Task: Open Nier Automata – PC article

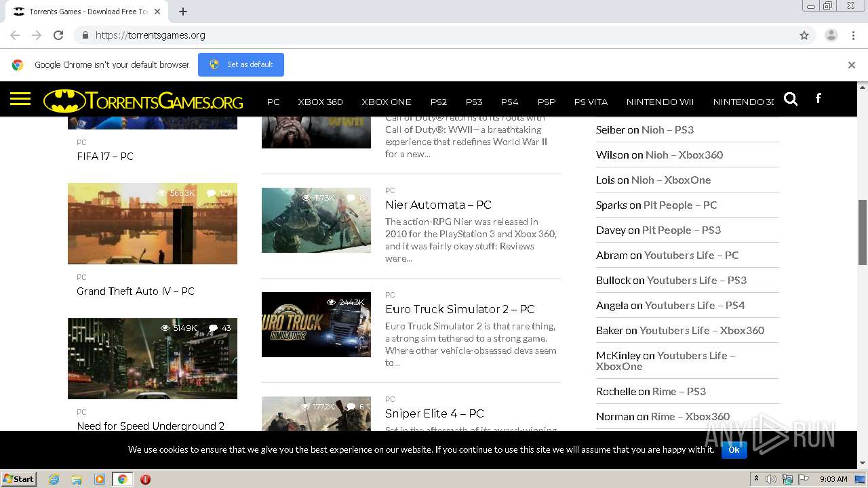Action: [x=438, y=205]
